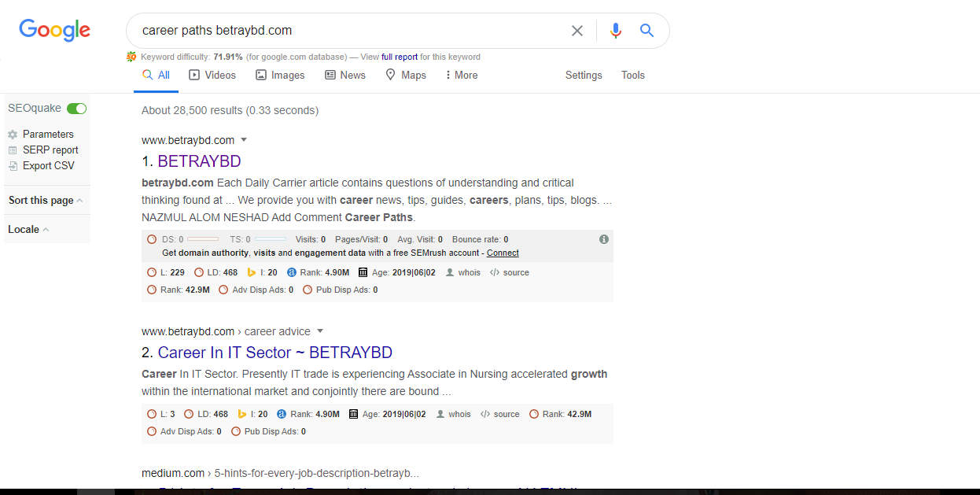The width and height of the screenshot is (980, 495).
Task: Select the All search tab
Action: point(156,76)
